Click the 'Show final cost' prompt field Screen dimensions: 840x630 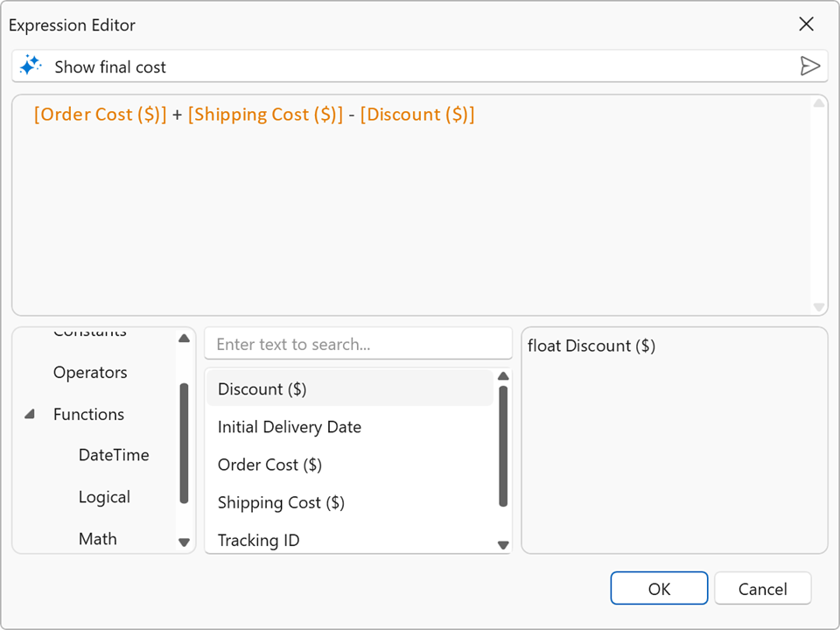point(419,66)
